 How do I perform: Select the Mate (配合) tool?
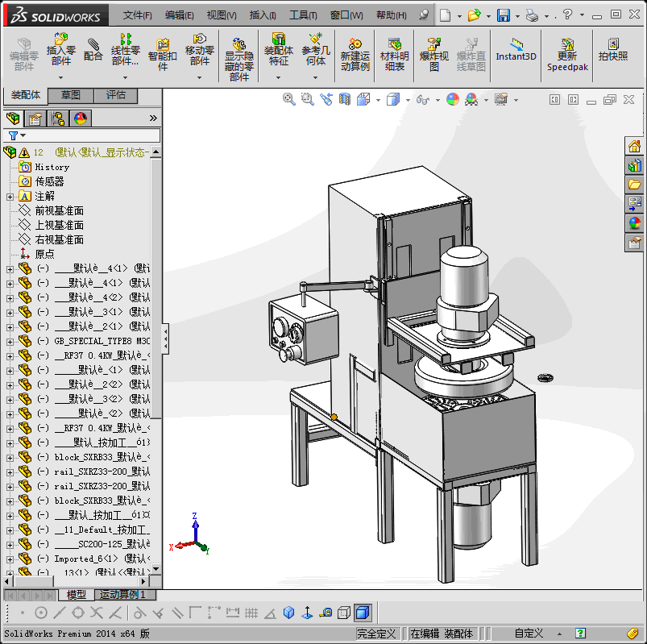pos(93,44)
